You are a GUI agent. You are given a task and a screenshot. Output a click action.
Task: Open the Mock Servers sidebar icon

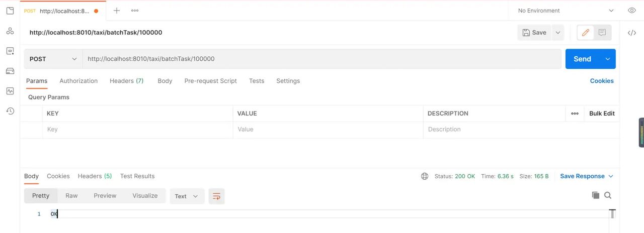pos(10,71)
